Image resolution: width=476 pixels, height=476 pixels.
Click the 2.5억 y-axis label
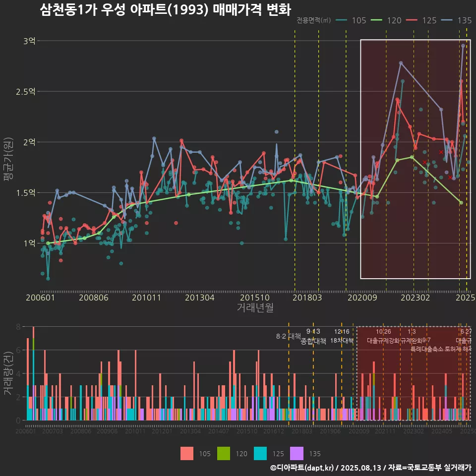26,91
